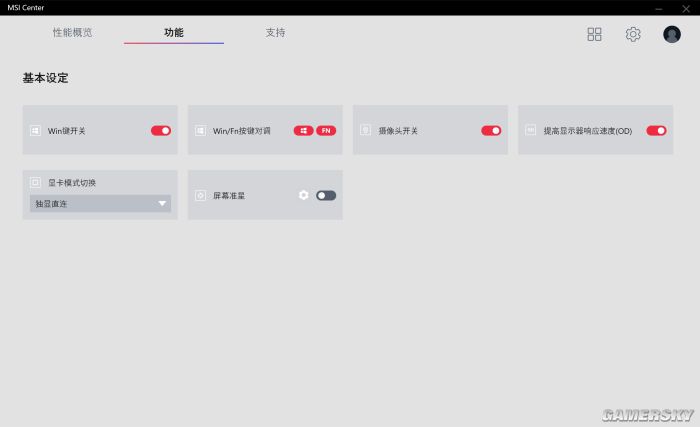Open settings via the gear icon
Image resolution: width=700 pixels, height=427 pixels.
[x=633, y=34]
